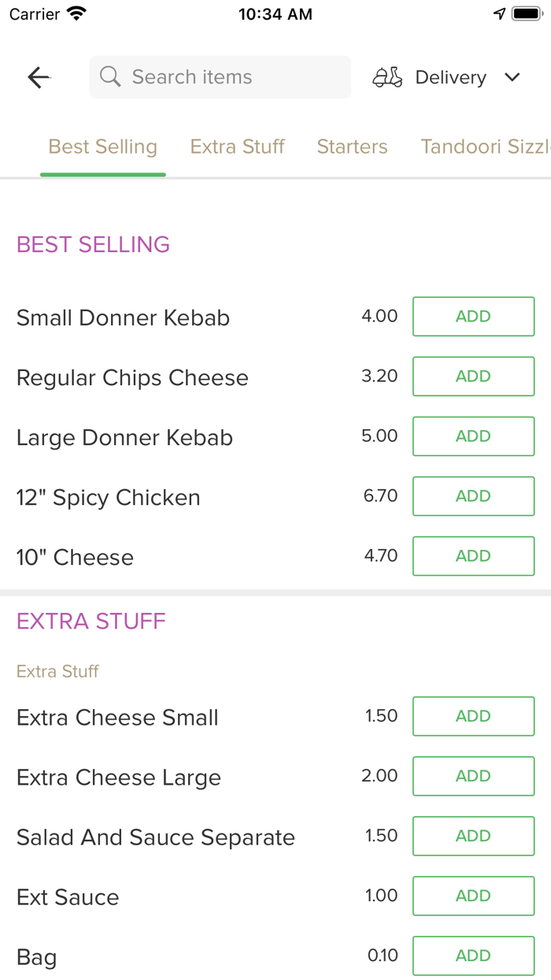551x980 pixels.
Task: Click the Best Selling tab
Action: (102, 147)
